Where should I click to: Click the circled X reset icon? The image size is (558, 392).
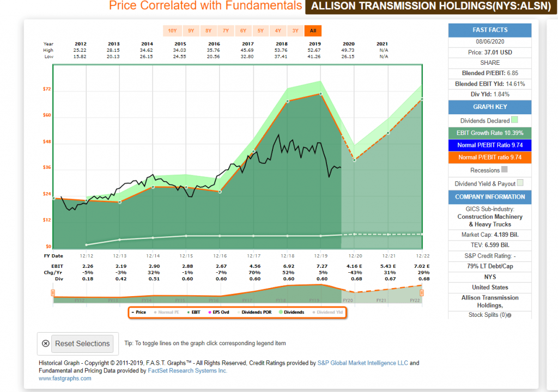46,344
